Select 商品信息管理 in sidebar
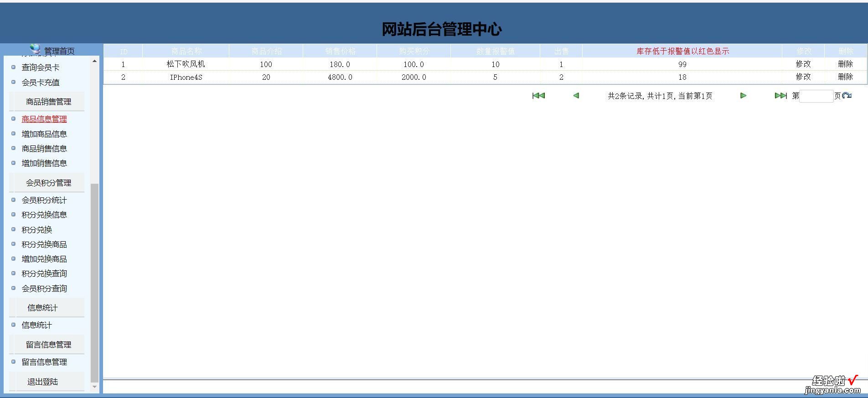The width and height of the screenshot is (868, 398). tap(44, 119)
